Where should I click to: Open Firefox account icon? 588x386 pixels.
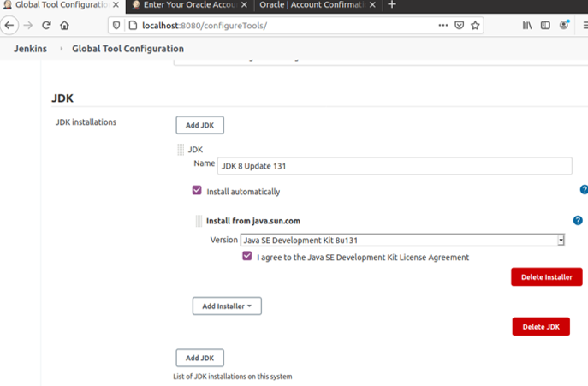[564, 25]
